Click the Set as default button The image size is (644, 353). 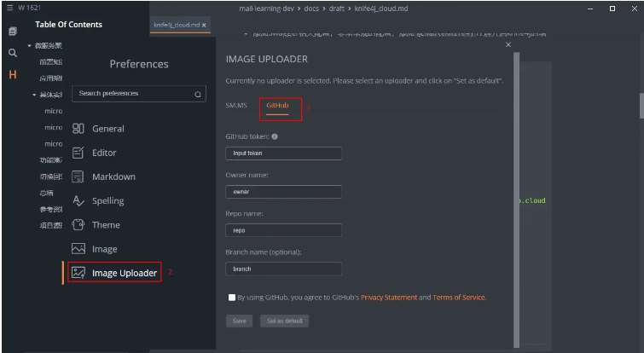[285, 321]
